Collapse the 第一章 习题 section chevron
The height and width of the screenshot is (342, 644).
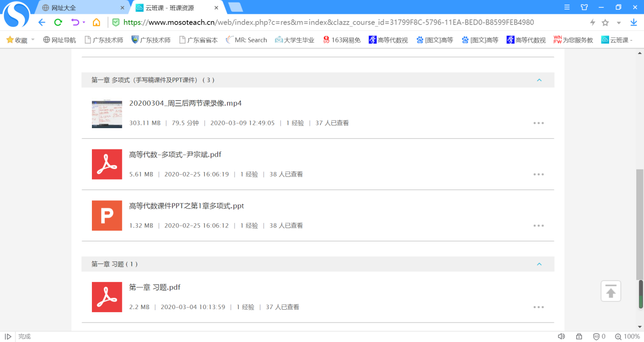click(539, 264)
